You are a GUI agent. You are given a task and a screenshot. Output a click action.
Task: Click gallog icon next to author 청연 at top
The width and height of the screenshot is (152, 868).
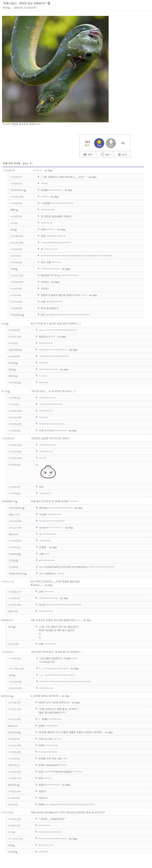pyautogui.click(x=9, y=8)
